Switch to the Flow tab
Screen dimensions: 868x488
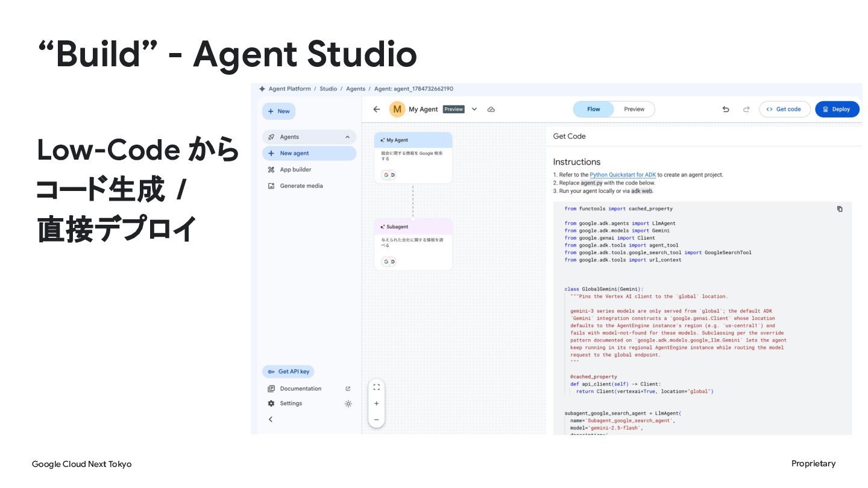[x=594, y=109]
